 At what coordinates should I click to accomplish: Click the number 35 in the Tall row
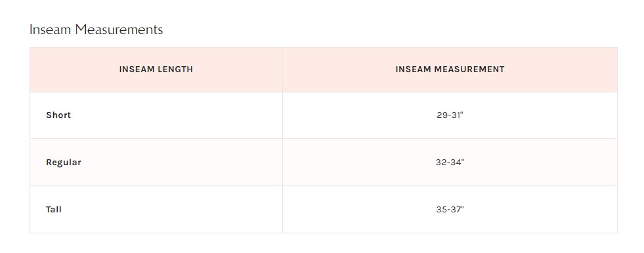pyautogui.click(x=441, y=210)
